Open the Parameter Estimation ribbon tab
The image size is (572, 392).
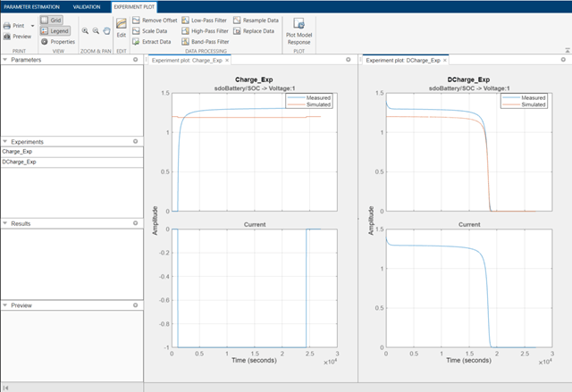pos(32,7)
